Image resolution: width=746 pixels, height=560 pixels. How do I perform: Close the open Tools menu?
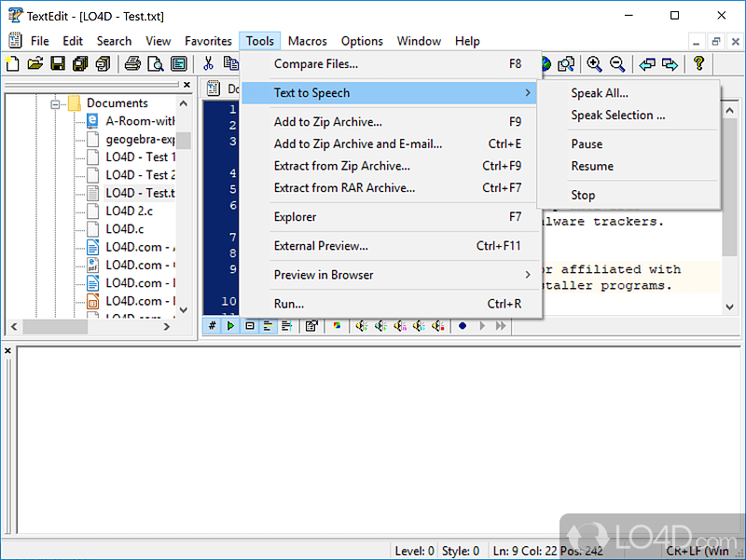[x=260, y=41]
